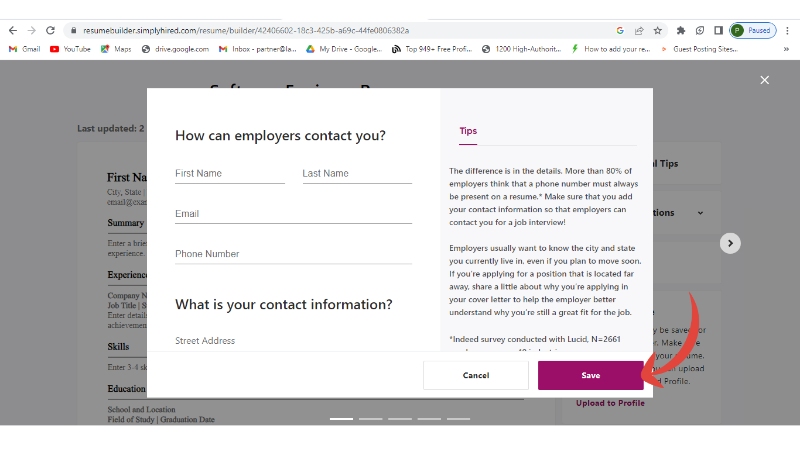Click the paused profile button
The image size is (800, 449).
pyautogui.click(x=752, y=31)
